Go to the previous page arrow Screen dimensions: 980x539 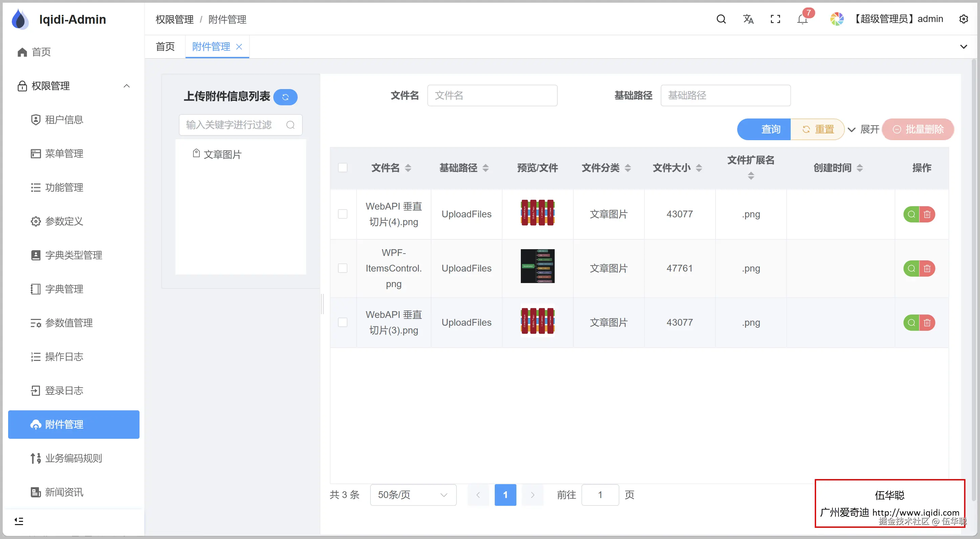[x=478, y=495]
